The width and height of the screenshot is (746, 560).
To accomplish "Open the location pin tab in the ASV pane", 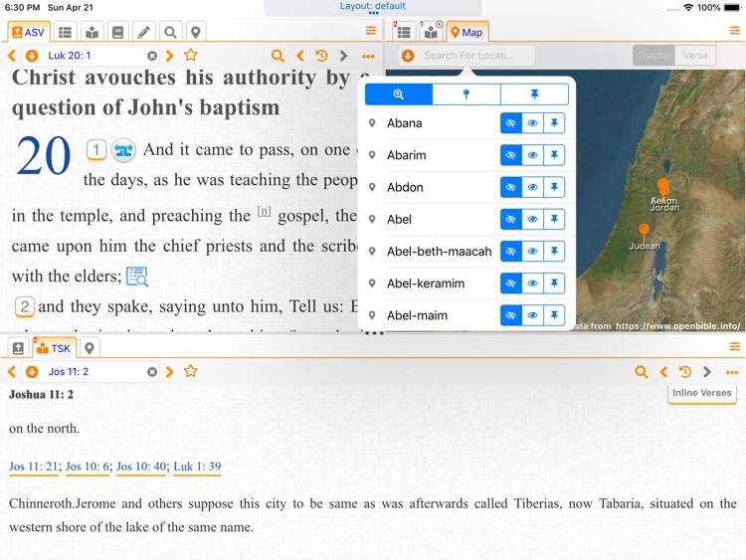I will click(x=196, y=32).
